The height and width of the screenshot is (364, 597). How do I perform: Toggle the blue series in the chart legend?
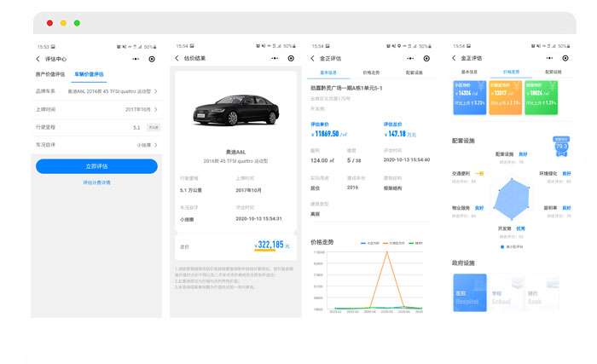[369, 243]
